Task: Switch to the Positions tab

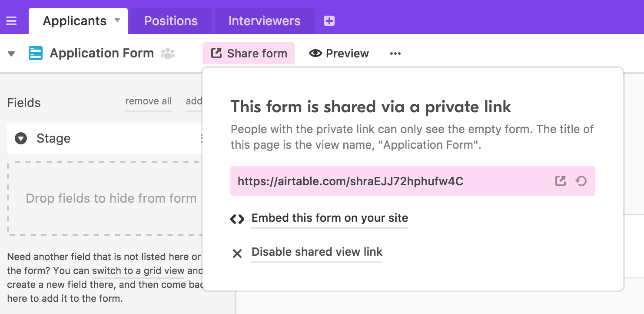Action: (171, 21)
